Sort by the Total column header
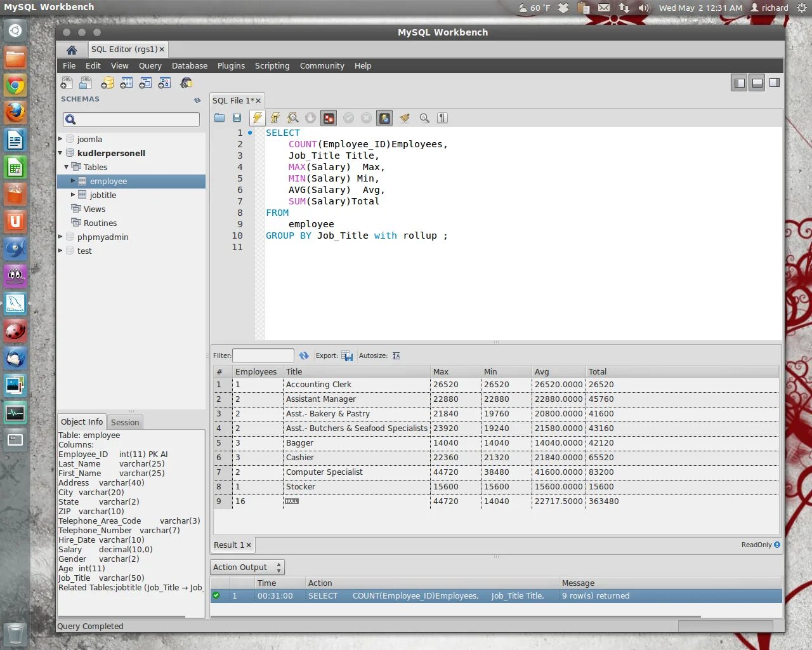The height and width of the screenshot is (650, 812). coord(682,371)
